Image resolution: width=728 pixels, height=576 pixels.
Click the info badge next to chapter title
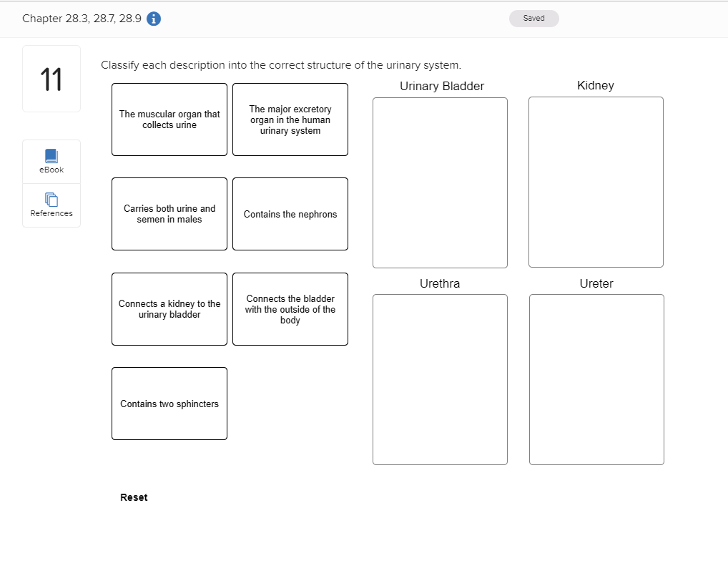(152, 19)
